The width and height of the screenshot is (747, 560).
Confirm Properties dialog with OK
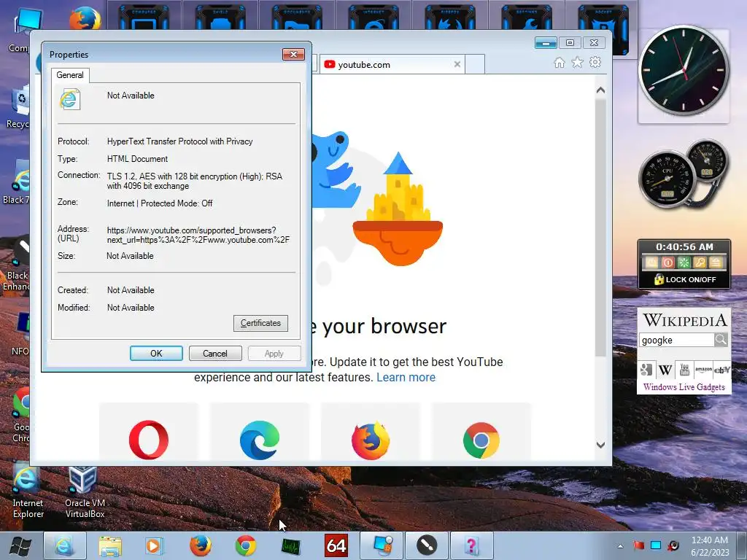[156, 354]
